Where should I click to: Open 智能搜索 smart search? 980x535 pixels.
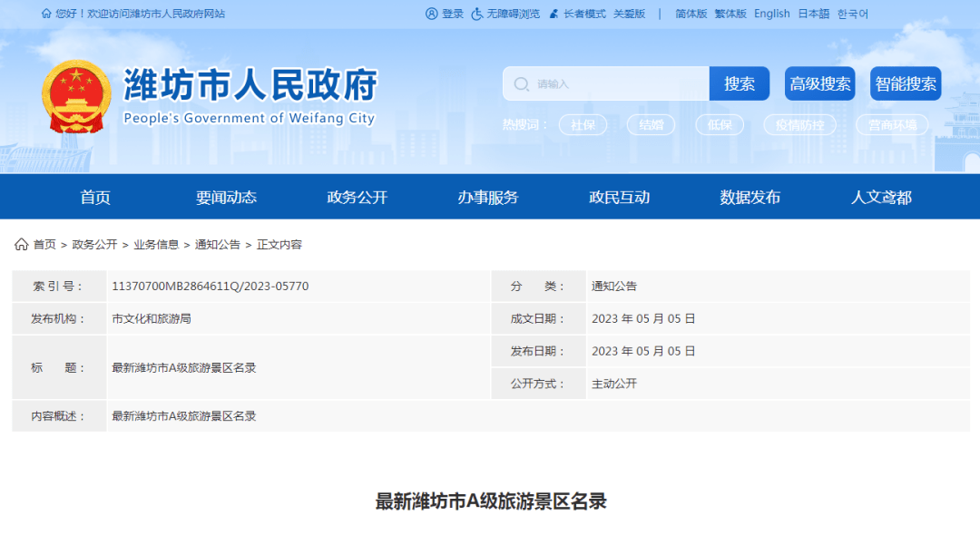tap(906, 83)
